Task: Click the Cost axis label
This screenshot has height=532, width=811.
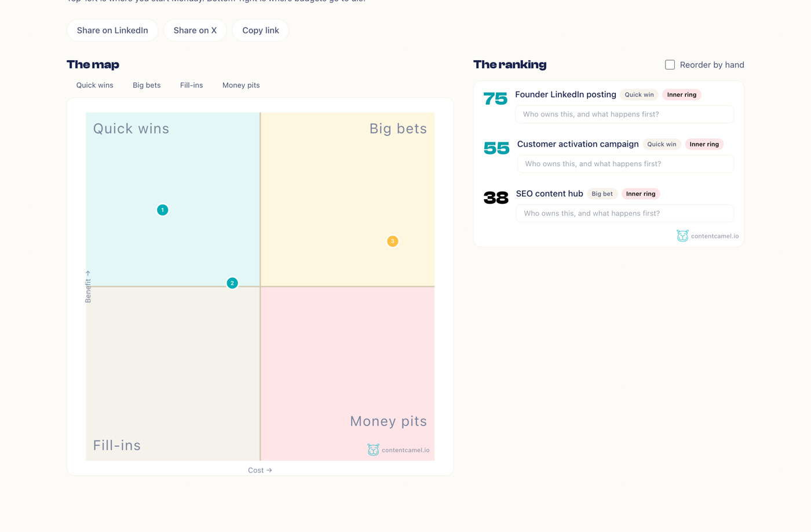Action: (x=260, y=471)
